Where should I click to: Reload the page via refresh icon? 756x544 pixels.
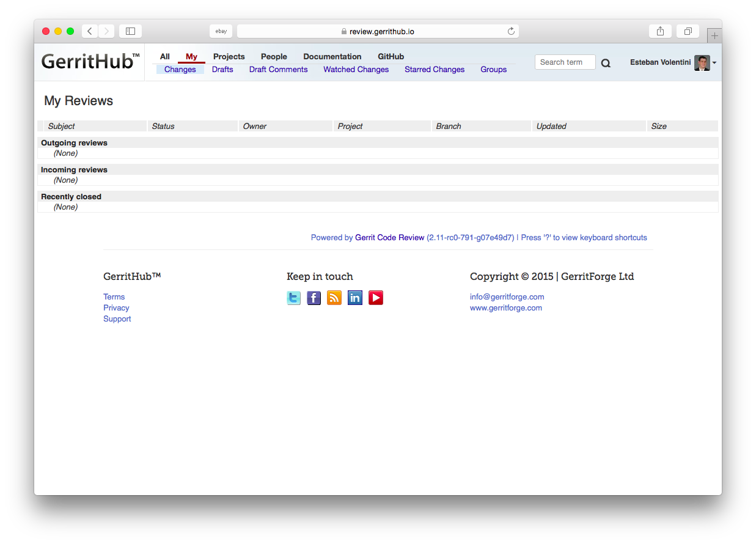[511, 31]
